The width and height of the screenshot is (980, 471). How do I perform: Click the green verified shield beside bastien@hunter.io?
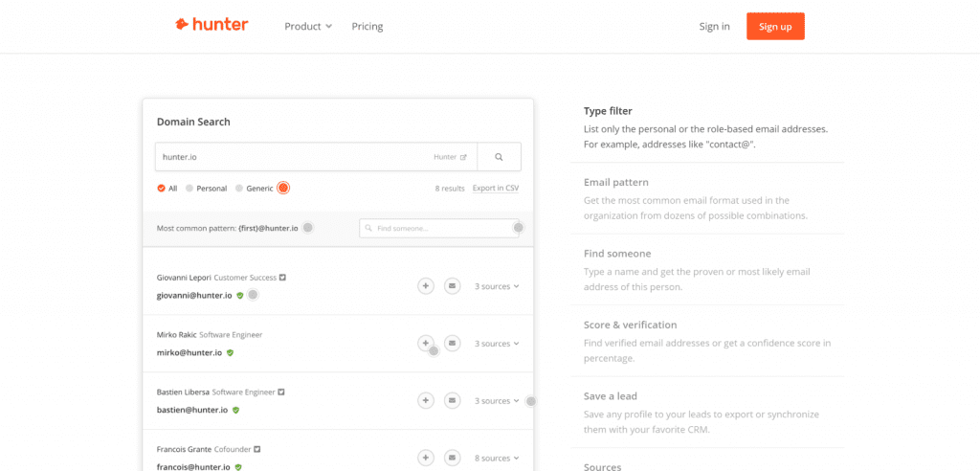pyautogui.click(x=235, y=411)
